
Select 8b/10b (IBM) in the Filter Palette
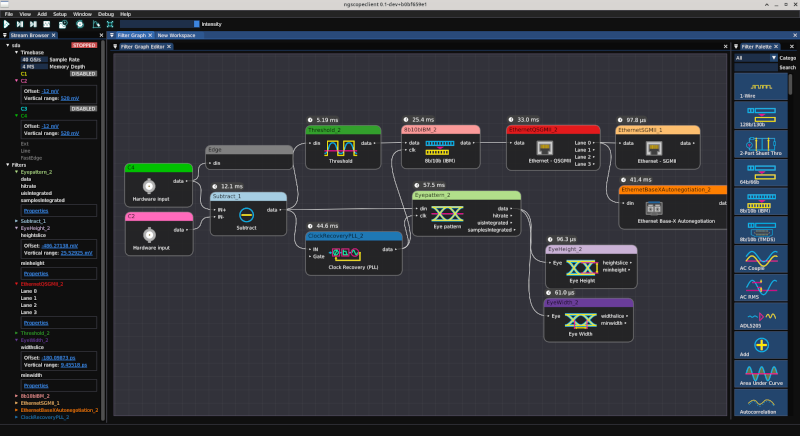[x=761, y=201]
